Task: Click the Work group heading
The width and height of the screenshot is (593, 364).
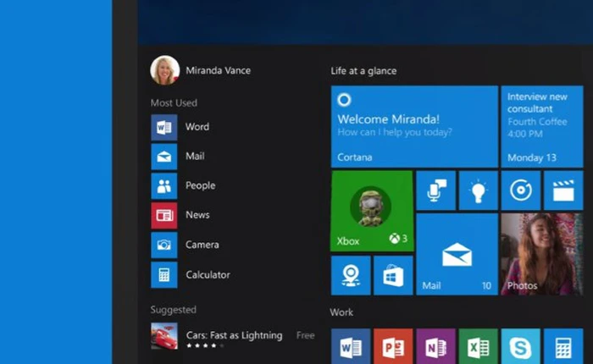Action: click(x=341, y=312)
